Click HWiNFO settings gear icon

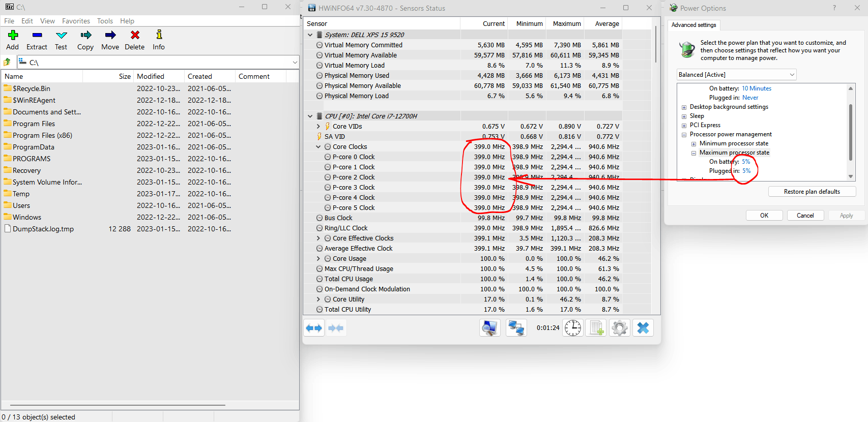pyautogui.click(x=620, y=328)
